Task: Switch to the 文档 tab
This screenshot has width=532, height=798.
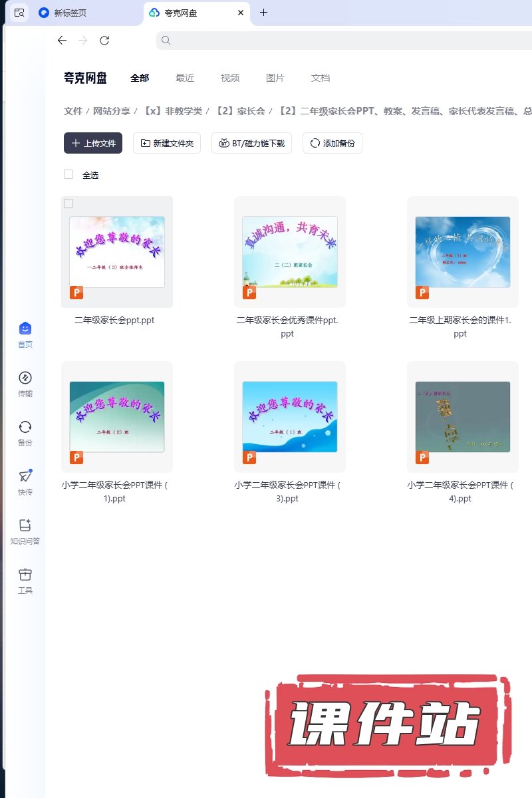Action: click(x=321, y=78)
